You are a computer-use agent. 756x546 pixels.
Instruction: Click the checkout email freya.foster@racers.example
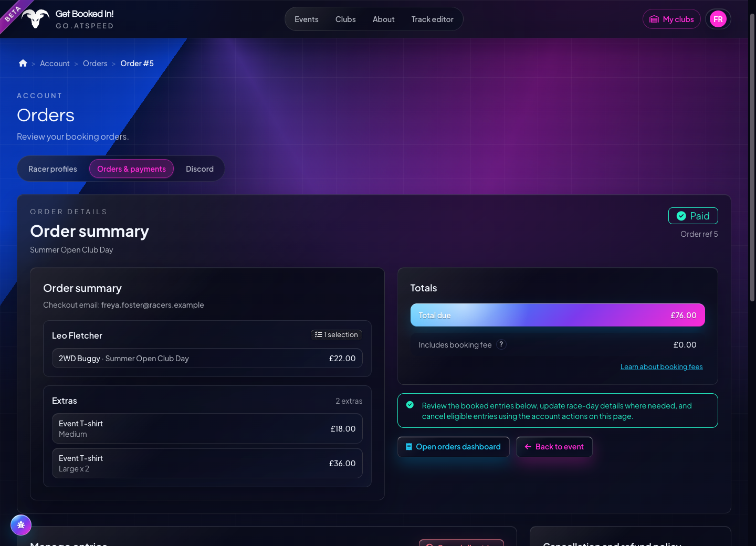[152, 305]
